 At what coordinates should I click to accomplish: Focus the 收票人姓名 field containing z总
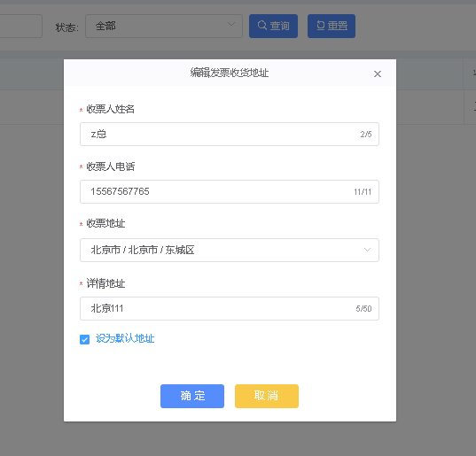pos(230,134)
